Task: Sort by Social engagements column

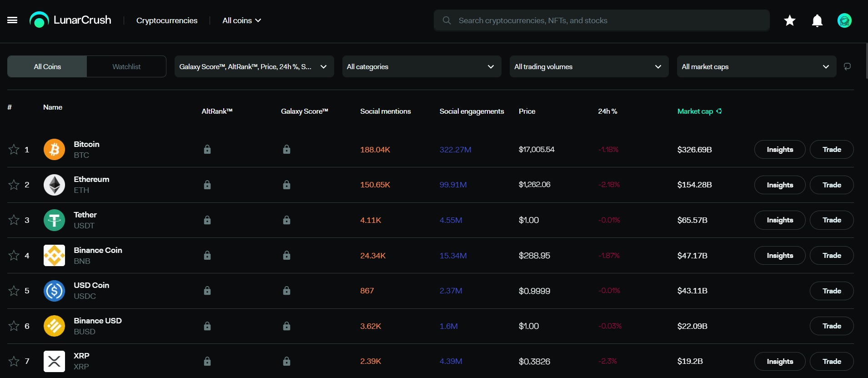Action: click(472, 111)
